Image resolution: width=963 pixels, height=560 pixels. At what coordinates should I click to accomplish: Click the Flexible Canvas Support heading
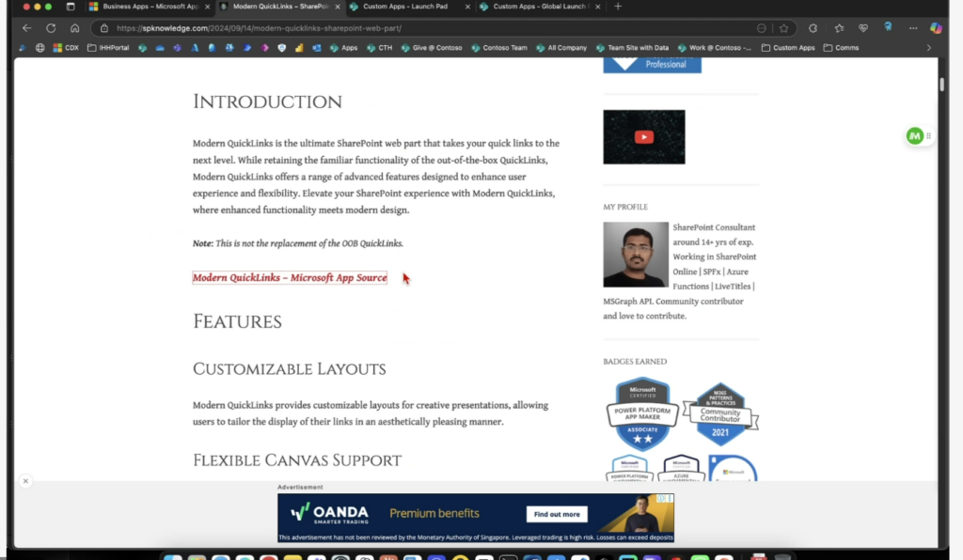coord(297,460)
